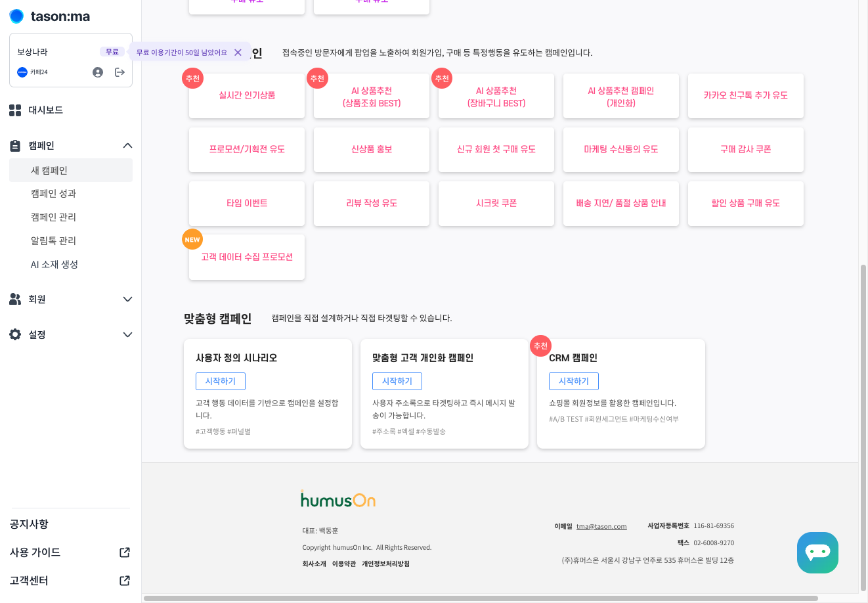Click the 고객센터 external link icon

point(125,581)
